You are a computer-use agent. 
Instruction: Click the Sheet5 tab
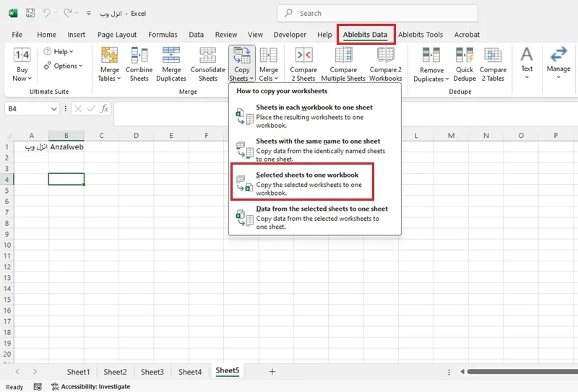click(228, 371)
